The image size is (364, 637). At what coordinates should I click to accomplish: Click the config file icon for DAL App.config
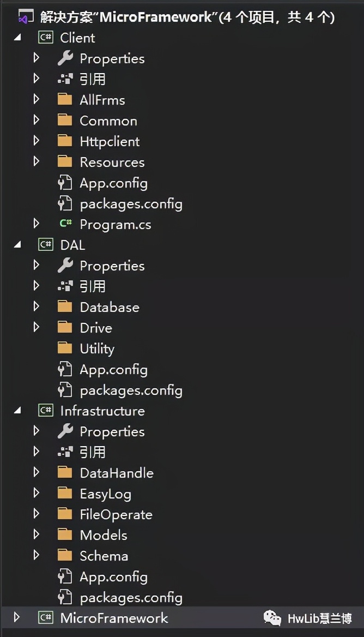click(x=65, y=369)
